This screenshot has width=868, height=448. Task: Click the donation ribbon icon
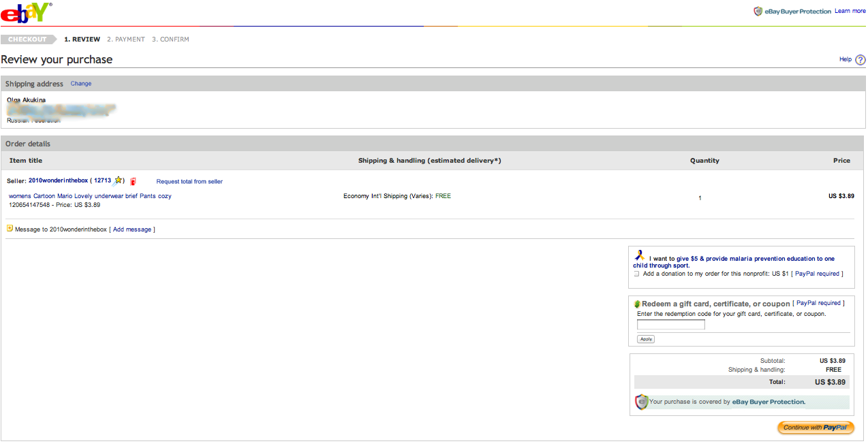coord(639,255)
